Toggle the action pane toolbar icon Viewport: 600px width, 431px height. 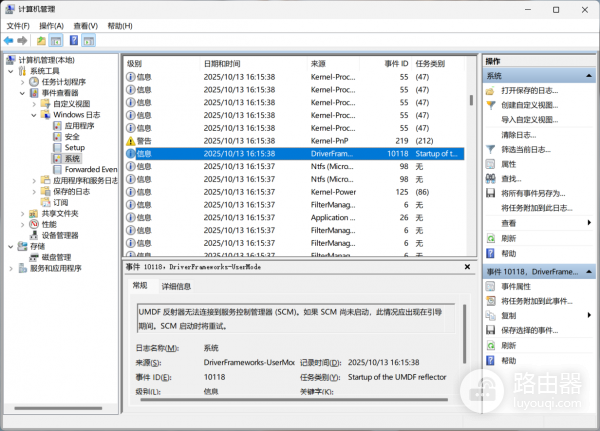pos(88,40)
